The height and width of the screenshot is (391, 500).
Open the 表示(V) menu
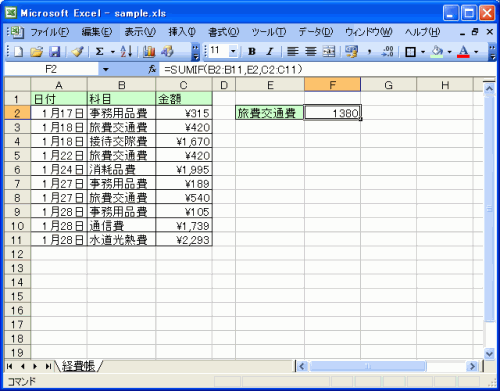[140, 32]
